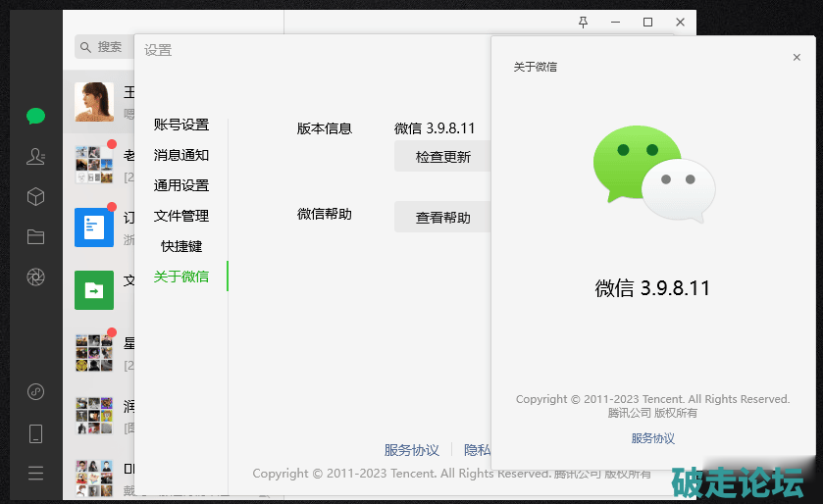Switch to 账号设置 settings tab
This screenshot has width=823, height=504.
coord(180,125)
